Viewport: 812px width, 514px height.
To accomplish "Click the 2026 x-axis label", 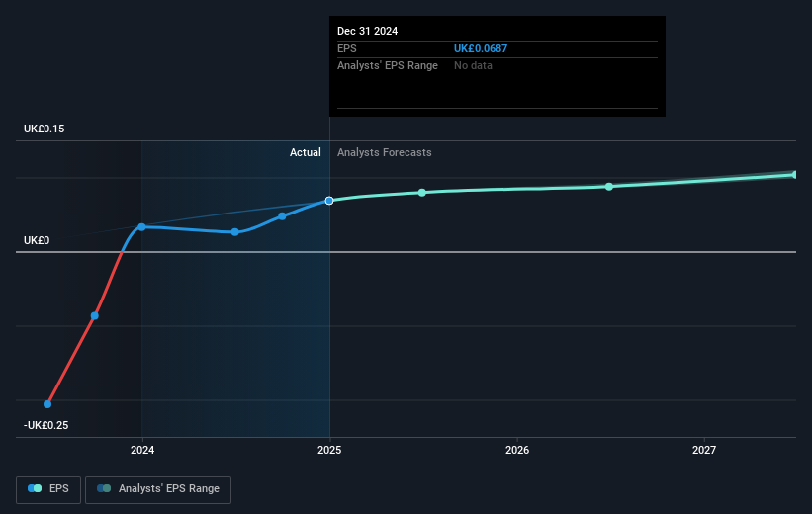I will 517,450.
